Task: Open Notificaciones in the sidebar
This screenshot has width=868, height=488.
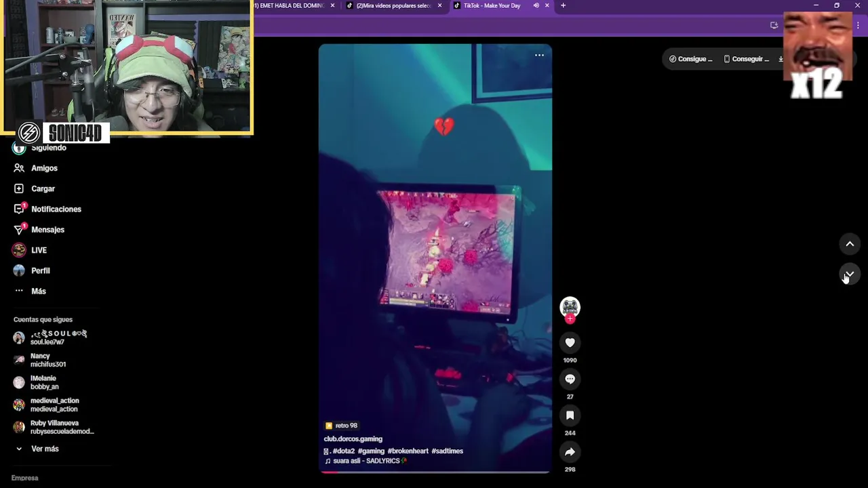Action: coord(54,209)
